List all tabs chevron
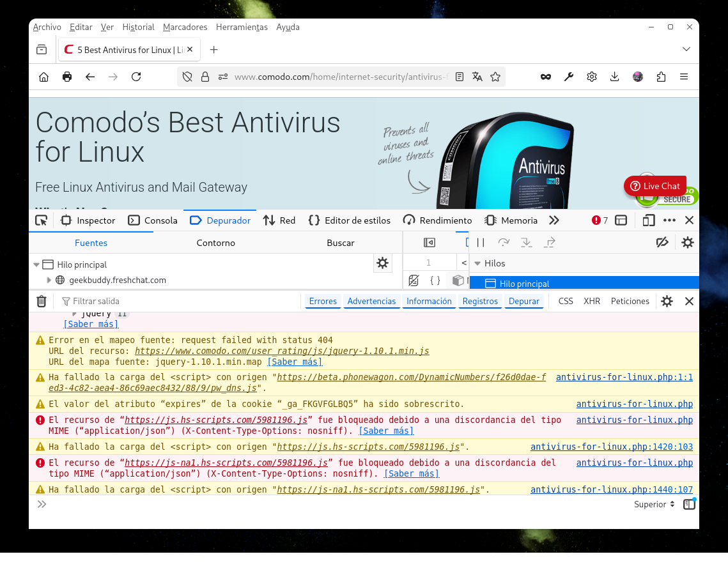The width and height of the screenshot is (728, 568). coord(686,49)
